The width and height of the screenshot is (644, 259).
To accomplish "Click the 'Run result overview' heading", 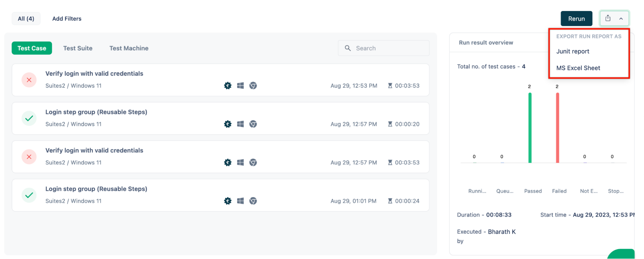I will pos(486,43).
